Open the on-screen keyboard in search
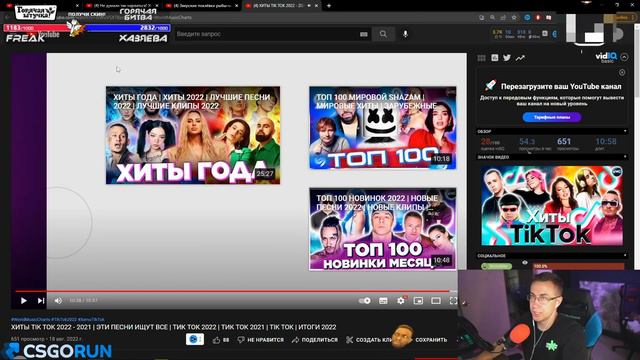 [x=364, y=34]
